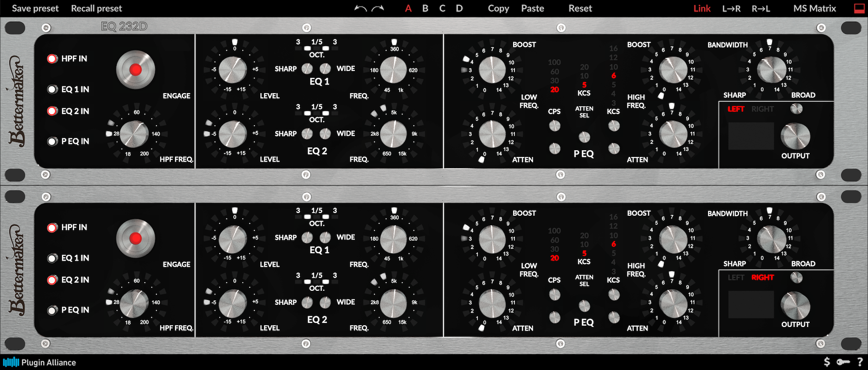The width and height of the screenshot is (868, 370).
Task: Open help via question mark icon
Action: 859,362
